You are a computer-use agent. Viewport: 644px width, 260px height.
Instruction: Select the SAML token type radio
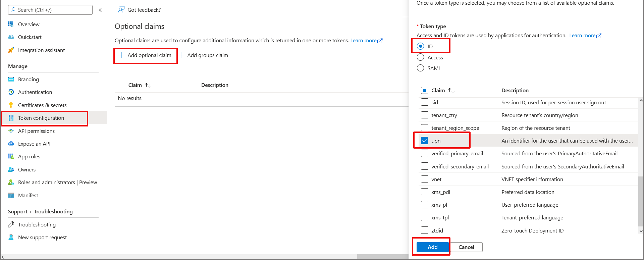[x=420, y=68]
